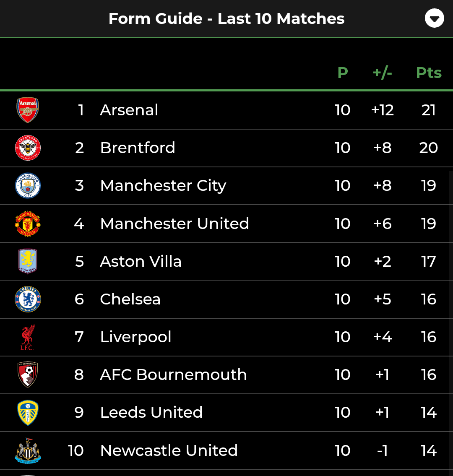Click the Chelsea club crest icon
Image resolution: width=453 pixels, height=476 pixels.
[x=28, y=299]
